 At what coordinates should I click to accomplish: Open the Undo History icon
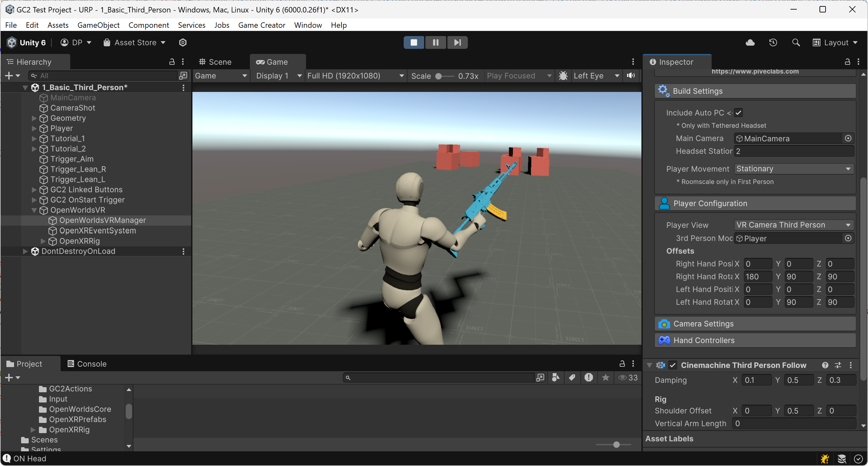coord(773,42)
